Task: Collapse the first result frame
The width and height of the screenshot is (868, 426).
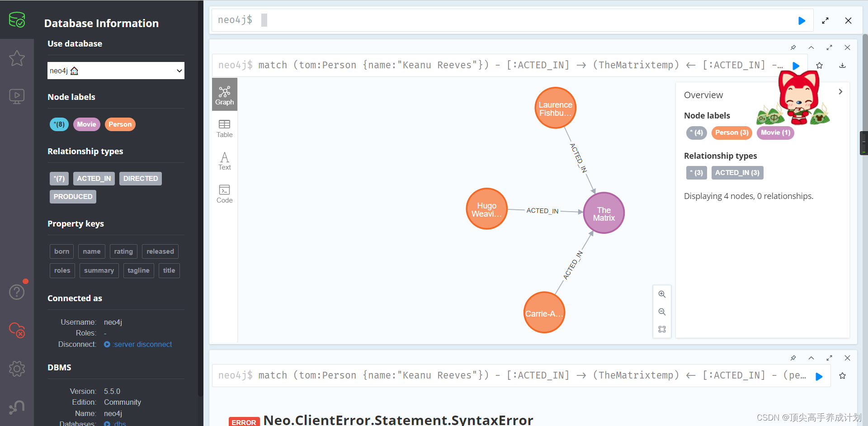Action: pyautogui.click(x=811, y=47)
